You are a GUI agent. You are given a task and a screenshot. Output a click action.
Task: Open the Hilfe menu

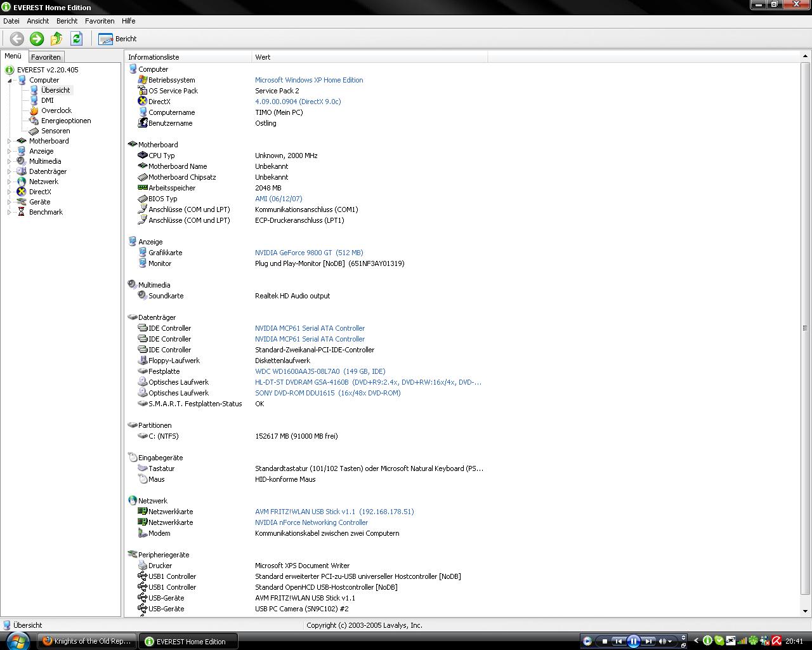tap(129, 21)
